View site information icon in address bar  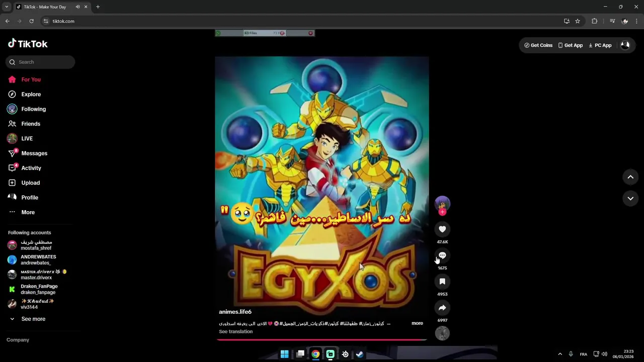[x=46, y=21]
